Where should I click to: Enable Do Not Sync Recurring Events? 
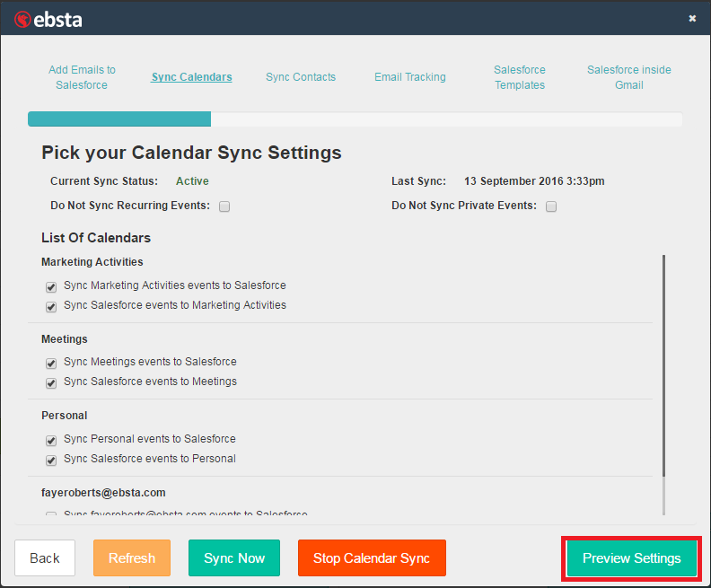tap(224, 206)
